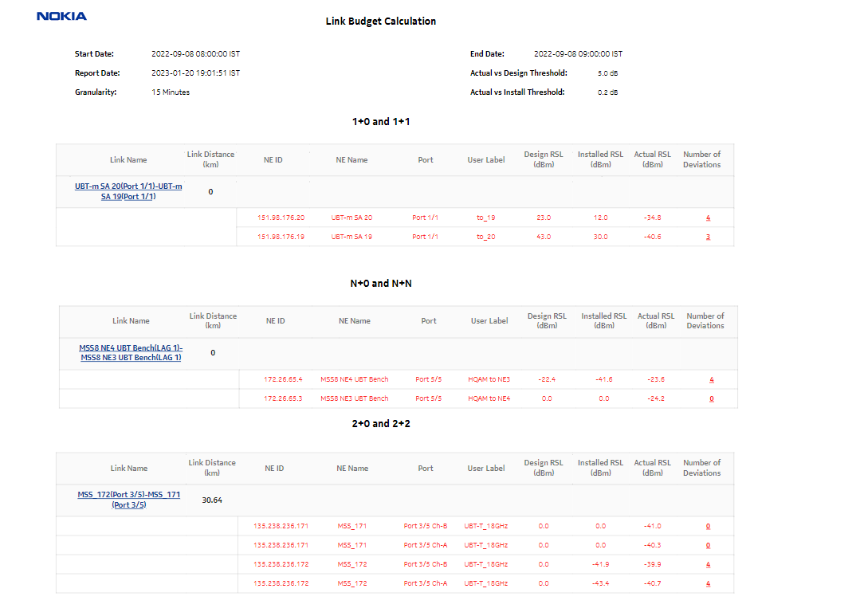
Task: View deviations count 4 for MSS8 NE4 UBT Bench
Action: point(711,379)
